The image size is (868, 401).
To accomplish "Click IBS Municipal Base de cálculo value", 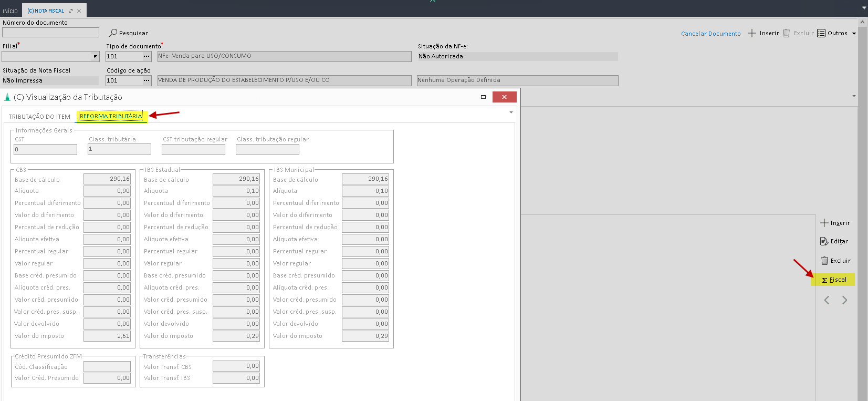I will (x=365, y=179).
